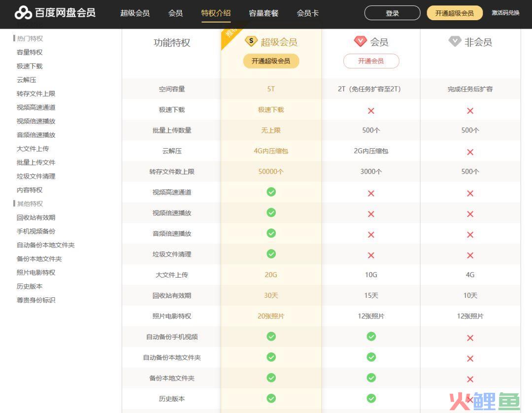Click red X for 视频高速通道 in 会员 column
Screen dimensions: 532x413
(x=371, y=193)
